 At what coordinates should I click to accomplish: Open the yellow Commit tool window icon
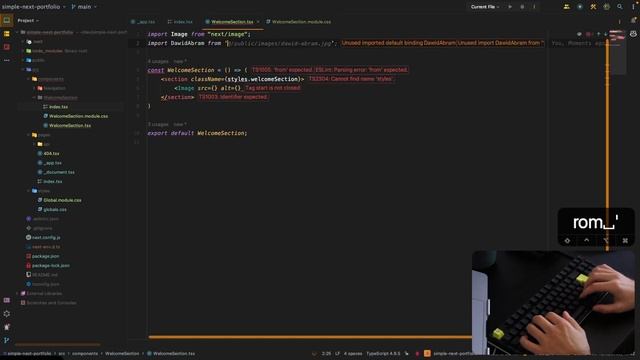point(7,34)
